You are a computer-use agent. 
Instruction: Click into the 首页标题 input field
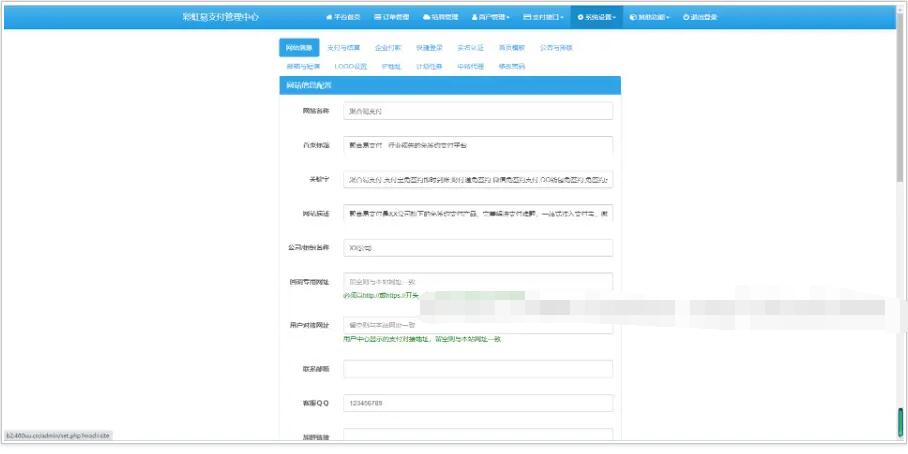coord(478,145)
